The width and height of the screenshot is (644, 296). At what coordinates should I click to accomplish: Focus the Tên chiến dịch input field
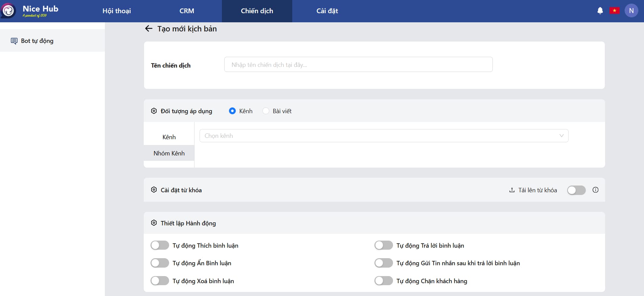pos(358,65)
